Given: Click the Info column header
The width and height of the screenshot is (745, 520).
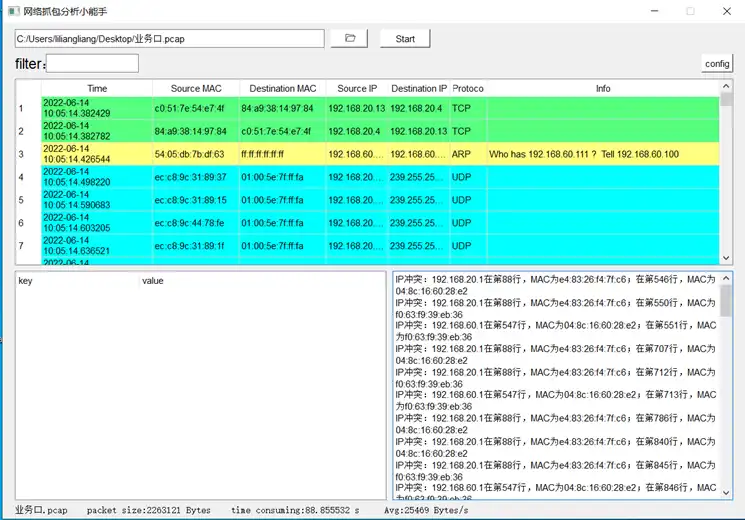Looking at the screenshot, I should [603, 88].
